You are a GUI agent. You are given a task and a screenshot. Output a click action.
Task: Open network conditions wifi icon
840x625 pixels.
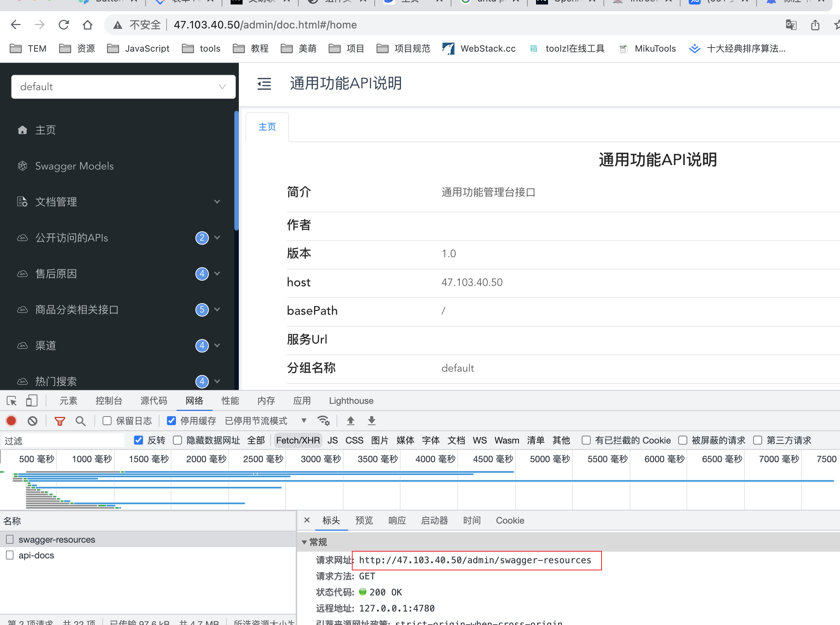pos(323,421)
